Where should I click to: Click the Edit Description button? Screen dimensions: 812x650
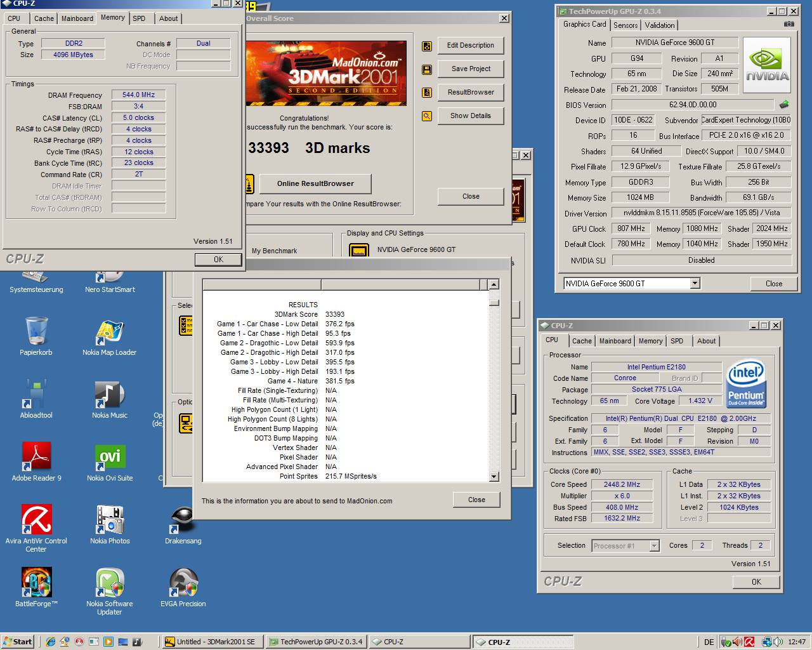click(471, 46)
